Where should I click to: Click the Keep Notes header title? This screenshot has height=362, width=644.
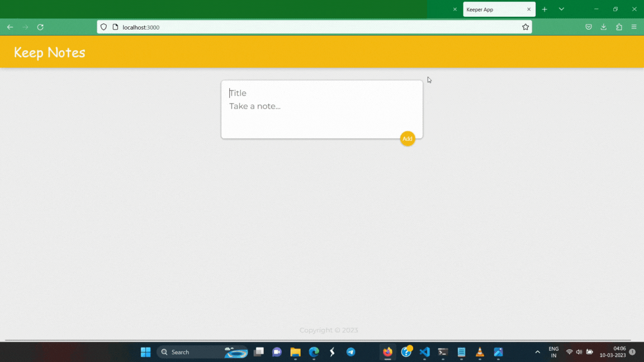(49, 53)
